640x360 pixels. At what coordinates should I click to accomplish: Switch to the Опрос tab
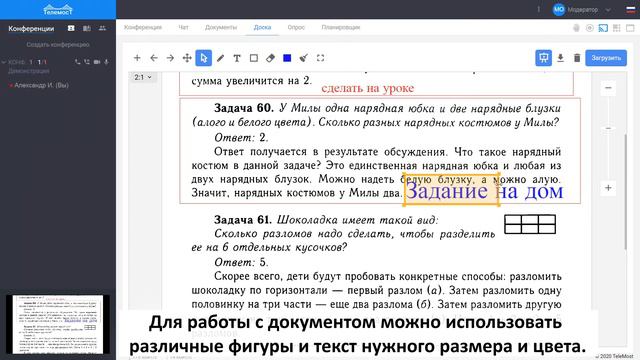296,27
